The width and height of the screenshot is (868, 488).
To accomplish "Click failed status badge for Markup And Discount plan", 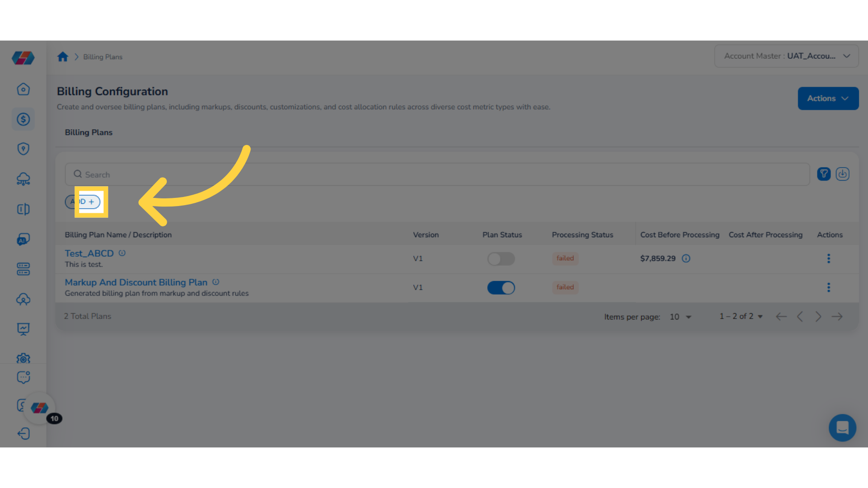I will point(565,287).
